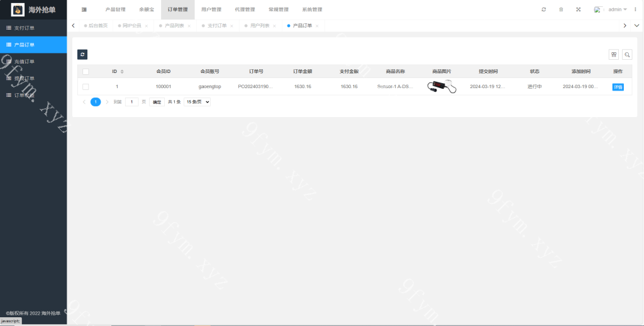Click the dark table refresh button
Viewport: 644px width, 326px height.
82,54
